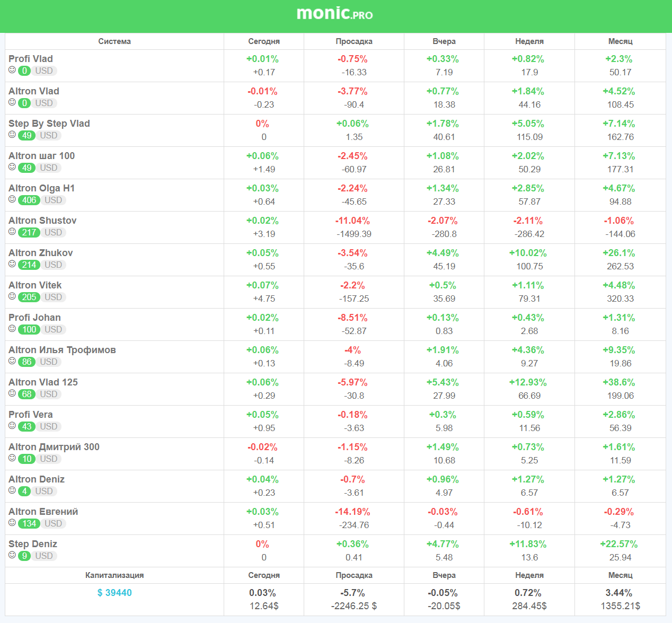Open the Step By Step Vlad system

tap(49, 124)
